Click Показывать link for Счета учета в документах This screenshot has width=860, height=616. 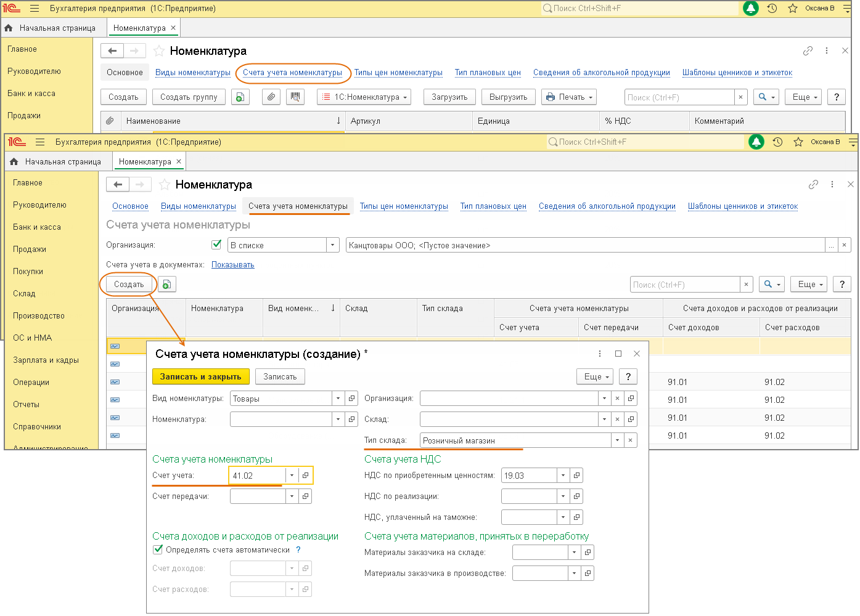click(233, 265)
